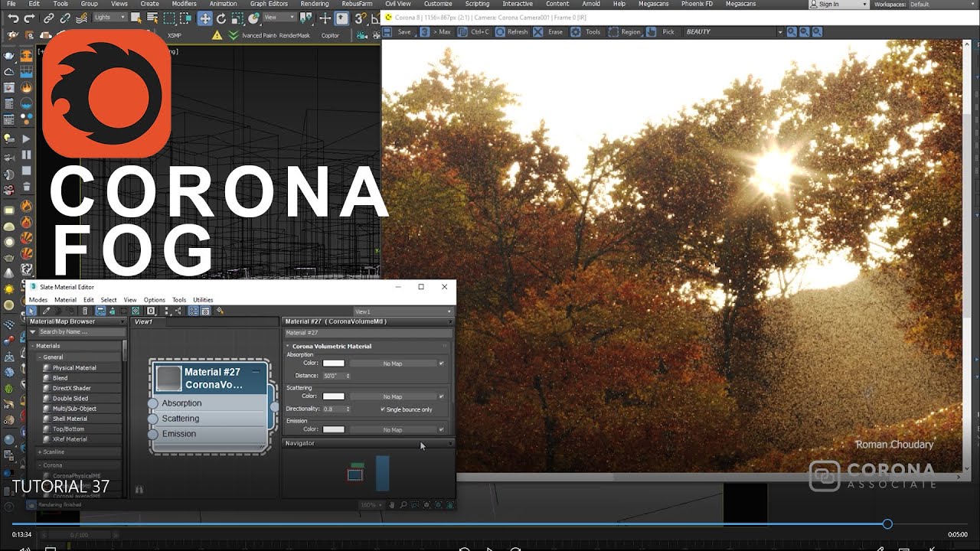980x551 pixels.
Task: Open the Graph Editors menu
Action: (x=269, y=4)
